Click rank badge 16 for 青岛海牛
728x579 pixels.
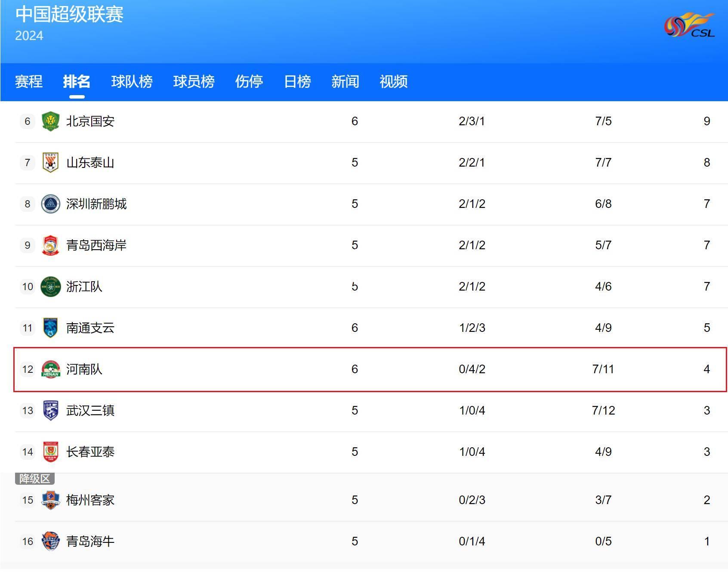(x=28, y=542)
